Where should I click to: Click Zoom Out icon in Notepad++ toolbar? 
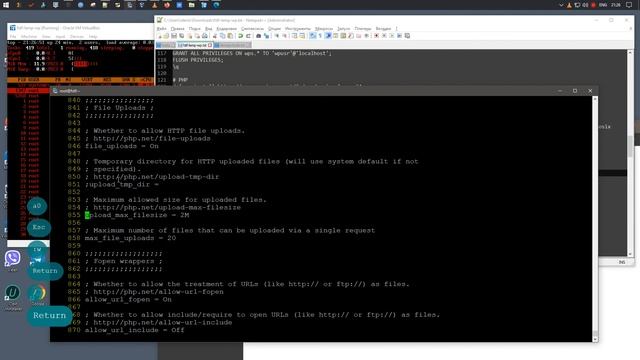coord(284,36)
